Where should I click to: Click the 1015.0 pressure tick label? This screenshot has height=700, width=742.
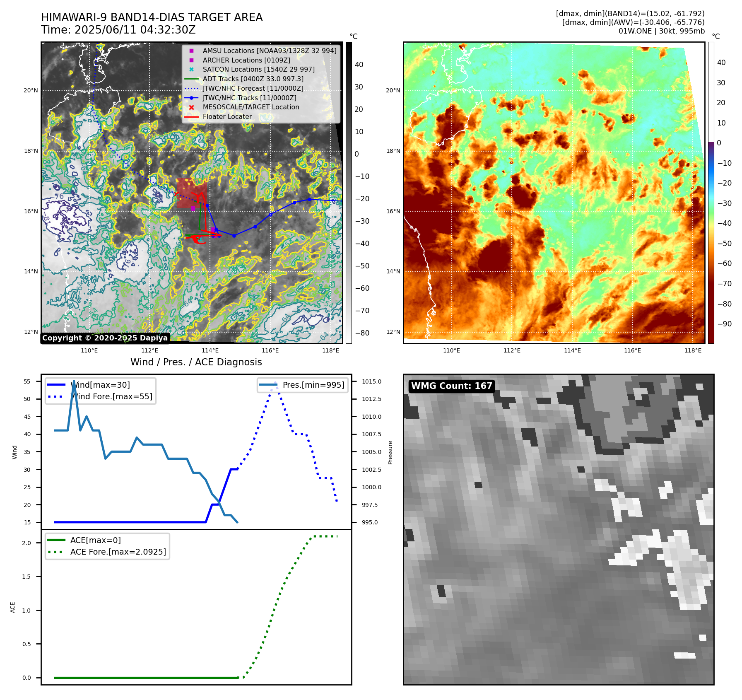(x=371, y=381)
